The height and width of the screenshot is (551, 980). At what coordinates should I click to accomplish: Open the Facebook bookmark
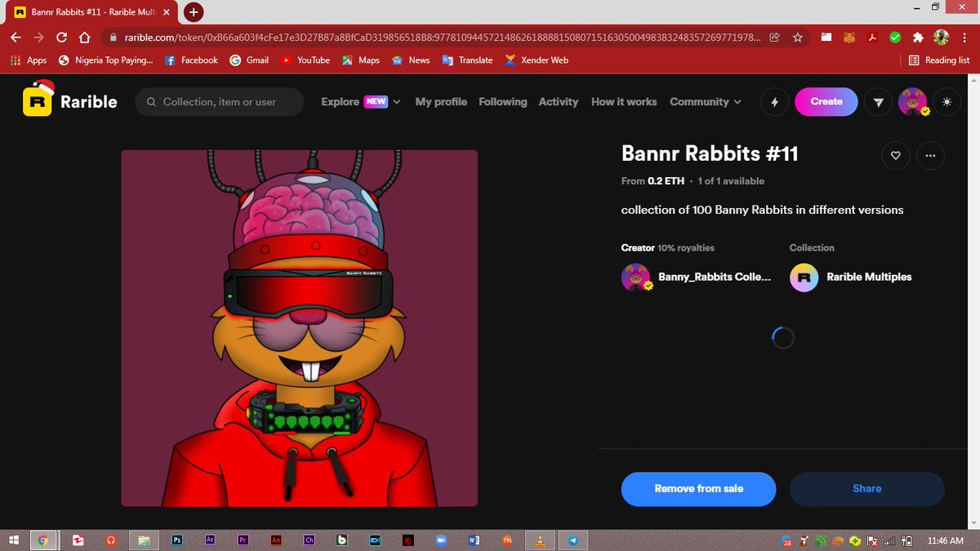click(192, 60)
